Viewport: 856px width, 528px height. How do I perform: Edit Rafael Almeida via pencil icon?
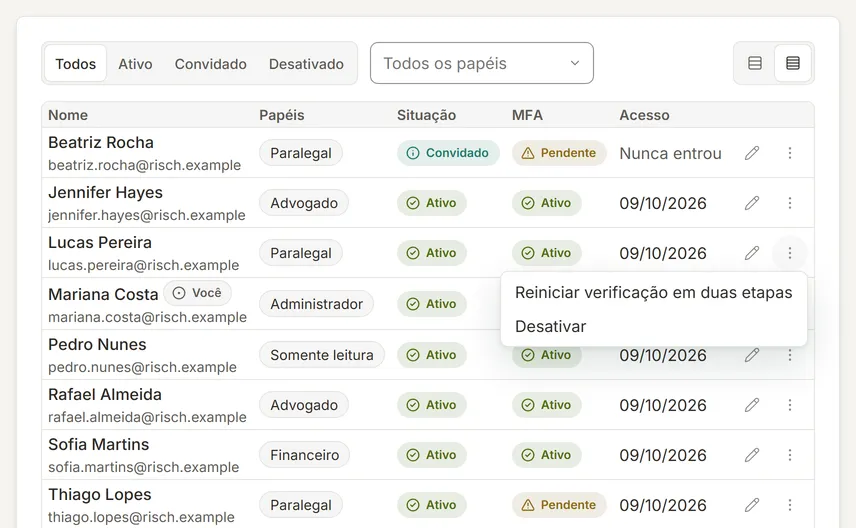coord(752,405)
